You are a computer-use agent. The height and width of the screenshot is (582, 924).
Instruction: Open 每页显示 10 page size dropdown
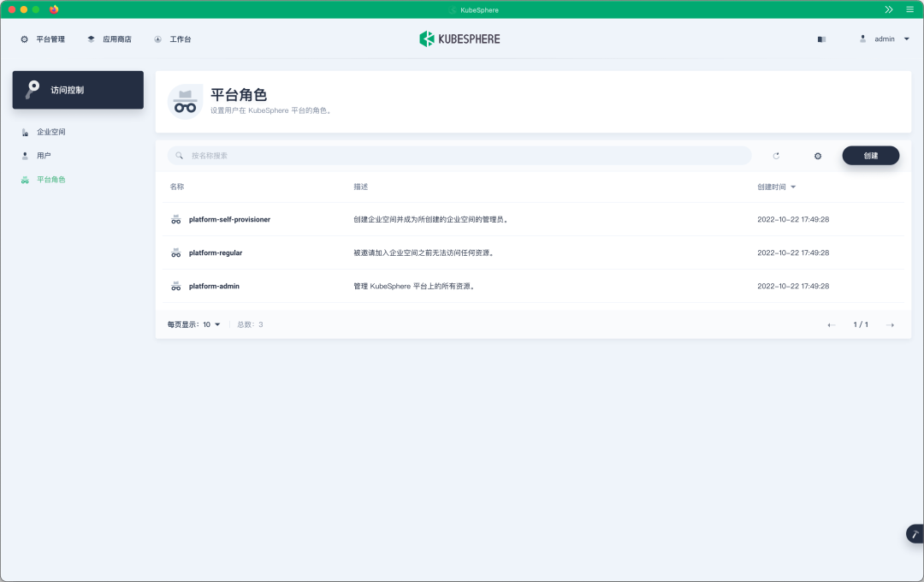[194, 325]
